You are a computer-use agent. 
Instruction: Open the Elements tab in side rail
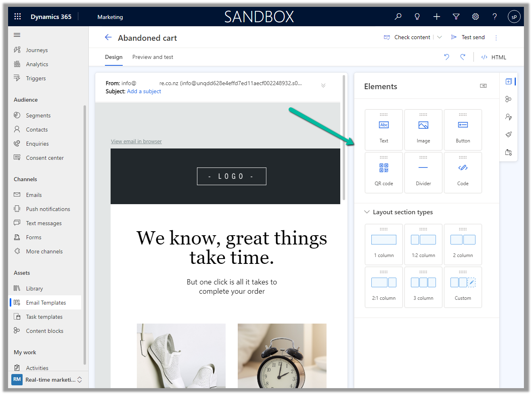(509, 82)
